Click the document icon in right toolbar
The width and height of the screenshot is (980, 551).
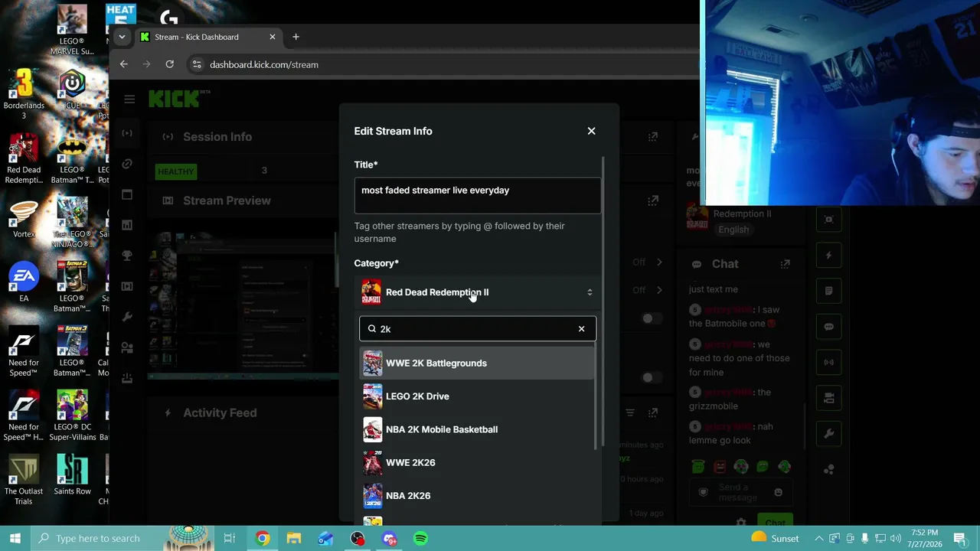[828, 291]
